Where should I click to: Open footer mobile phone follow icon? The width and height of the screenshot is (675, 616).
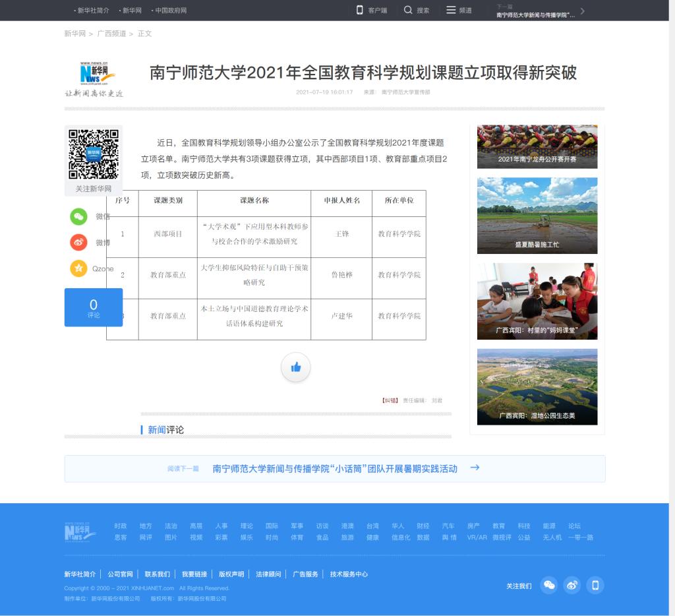(595, 586)
